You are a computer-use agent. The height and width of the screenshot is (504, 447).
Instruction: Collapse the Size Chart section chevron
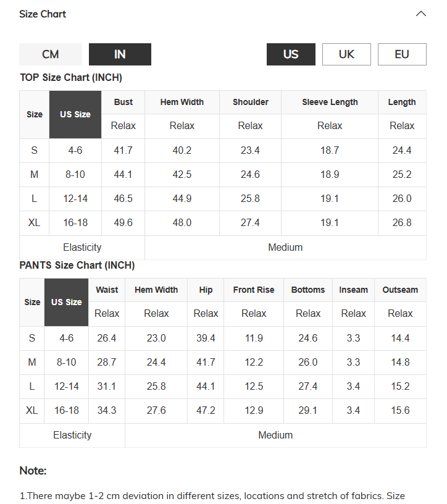pyautogui.click(x=420, y=14)
